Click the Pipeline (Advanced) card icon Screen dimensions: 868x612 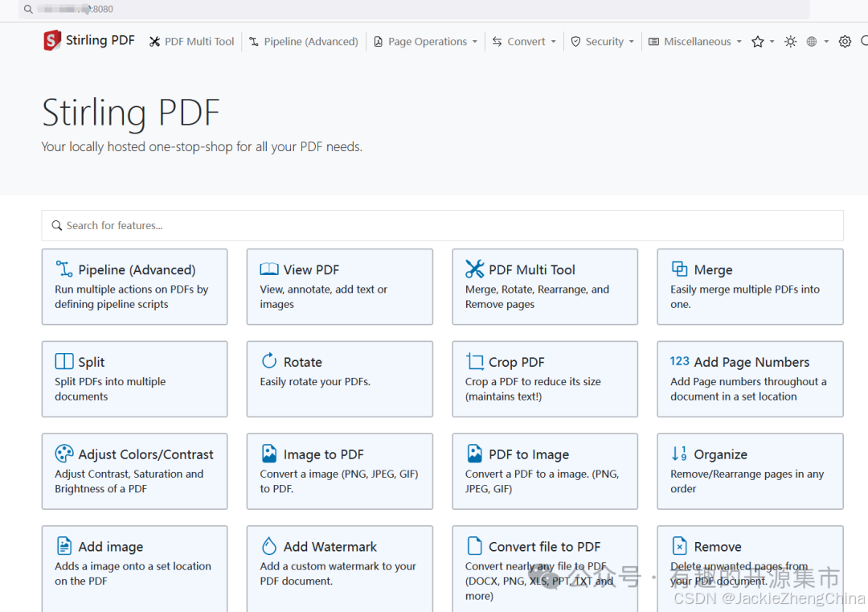[63, 269]
